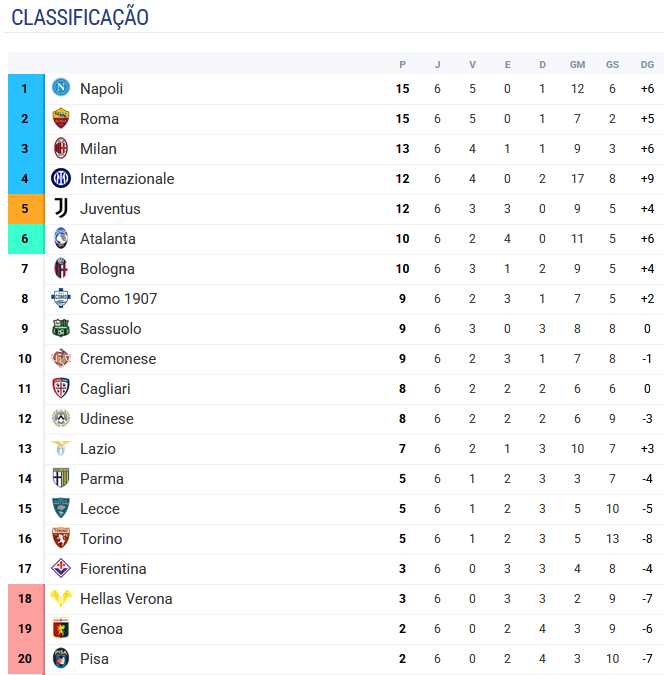Open the Sassuolo team link
The width and height of the screenshot is (664, 675).
[110, 329]
